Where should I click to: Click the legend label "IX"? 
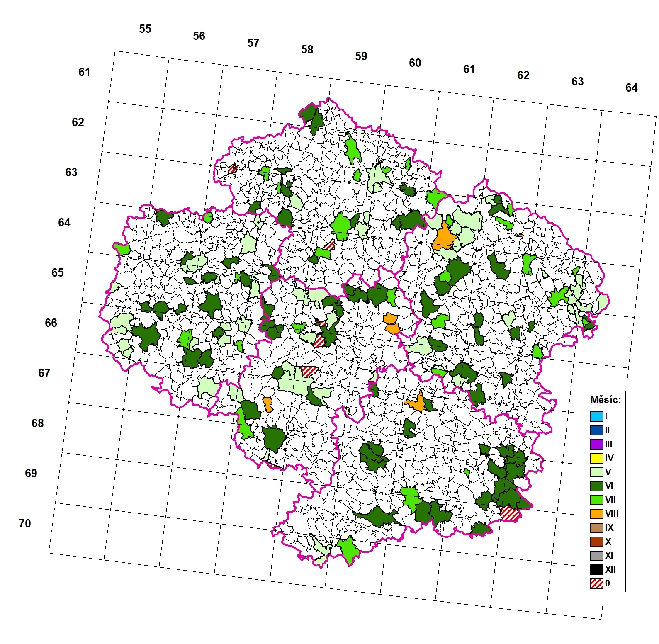[x=609, y=527]
